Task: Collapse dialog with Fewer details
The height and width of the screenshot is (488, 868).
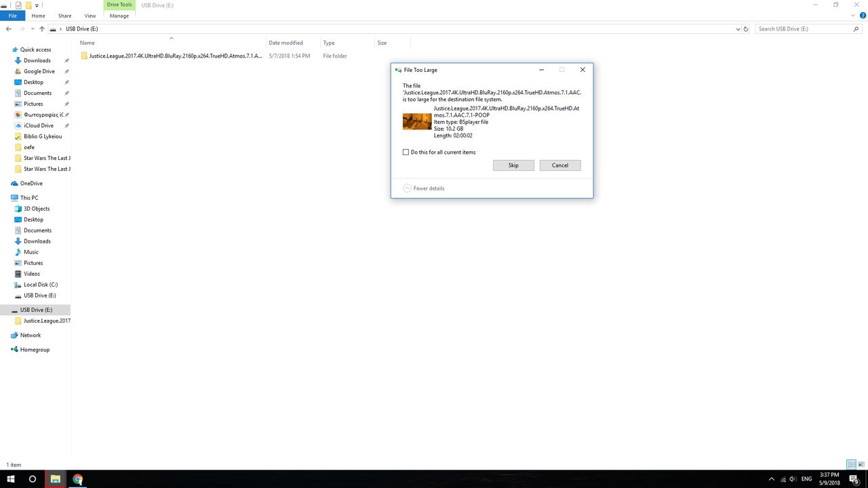Action: click(x=424, y=188)
